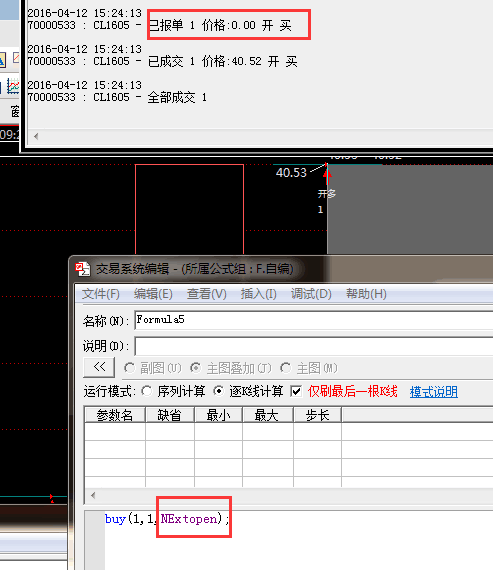Click the 名称 input field containing Formula5
493x570 pixels.
313,320
